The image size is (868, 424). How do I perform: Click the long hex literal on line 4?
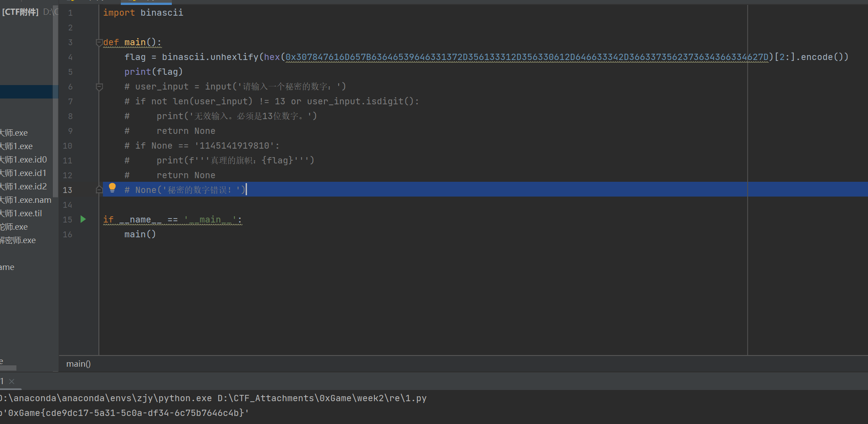(526, 57)
